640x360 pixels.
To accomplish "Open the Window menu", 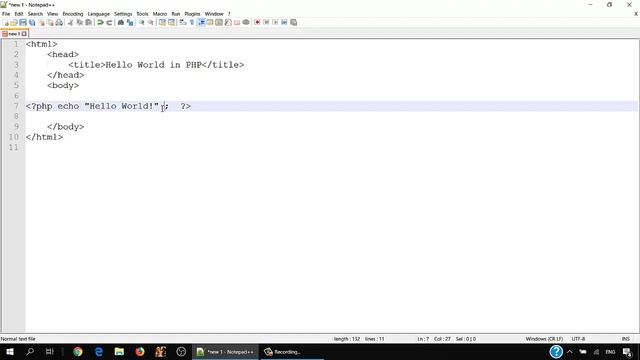I will click(214, 14).
